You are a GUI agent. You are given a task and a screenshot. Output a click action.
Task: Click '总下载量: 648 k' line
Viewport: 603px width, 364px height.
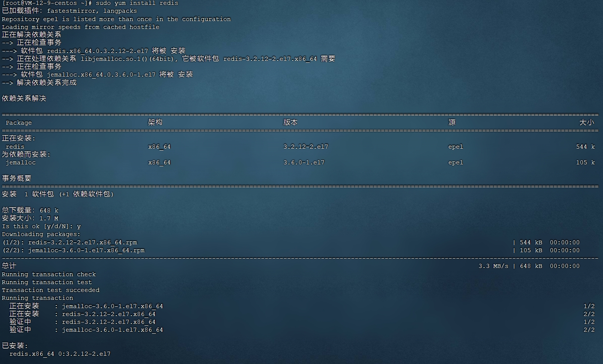pyautogui.click(x=30, y=210)
